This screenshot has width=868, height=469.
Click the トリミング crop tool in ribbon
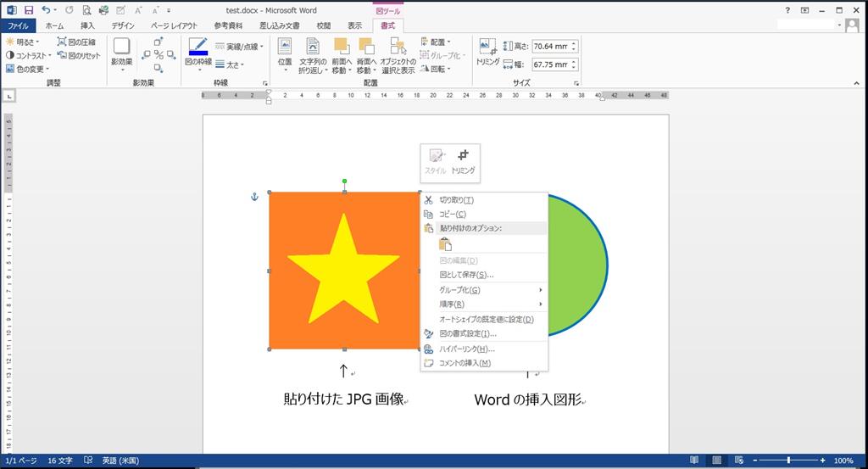click(x=487, y=53)
